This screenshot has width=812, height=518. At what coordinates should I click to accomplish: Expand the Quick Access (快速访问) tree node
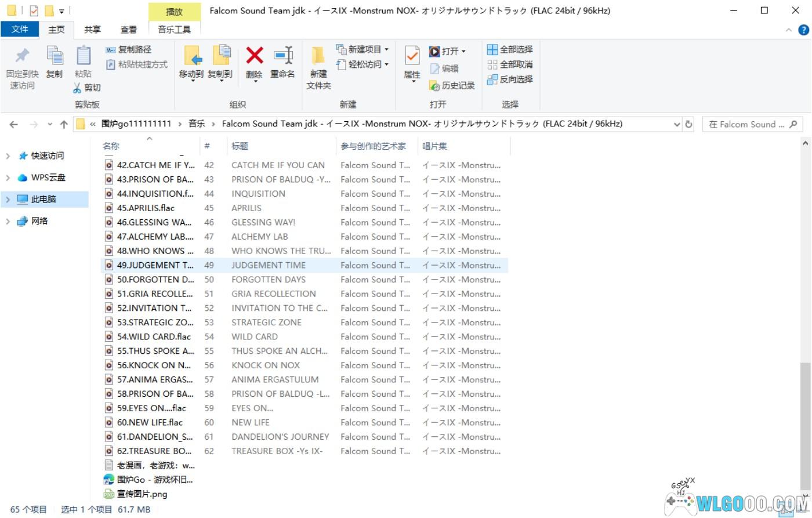[8, 156]
